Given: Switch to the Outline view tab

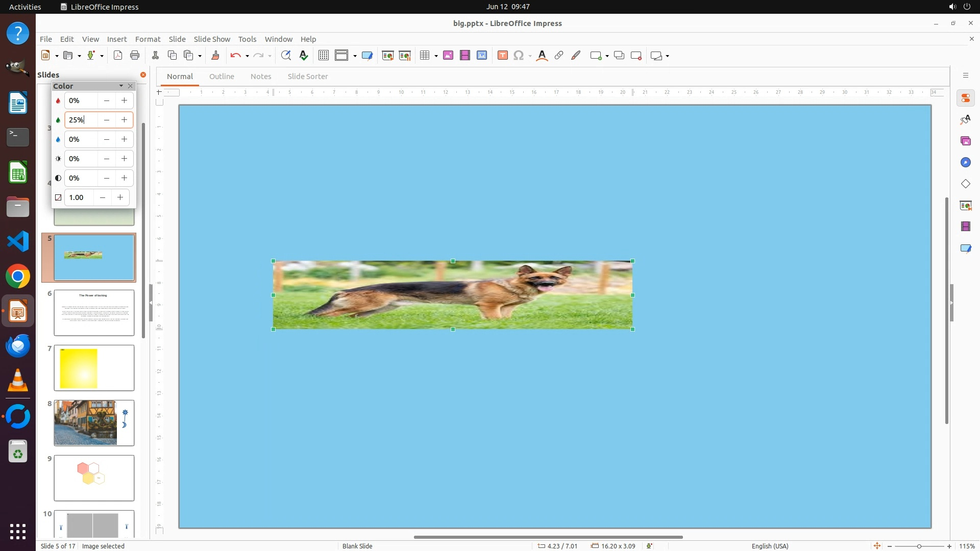Looking at the screenshot, I should point(222,77).
